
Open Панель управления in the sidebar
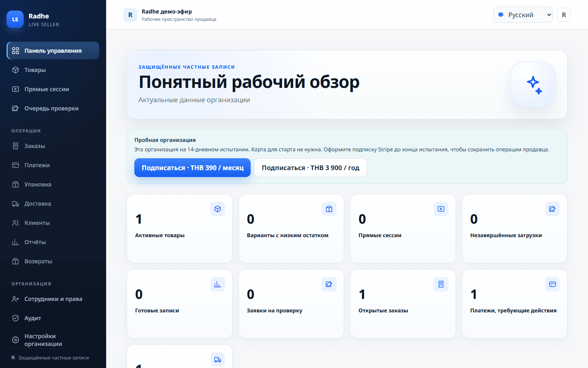tap(53, 51)
